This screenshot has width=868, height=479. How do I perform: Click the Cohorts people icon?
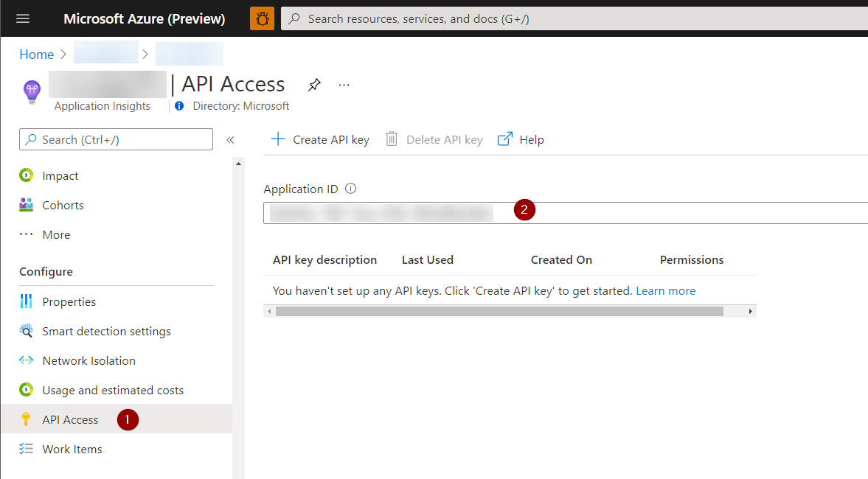pos(26,205)
